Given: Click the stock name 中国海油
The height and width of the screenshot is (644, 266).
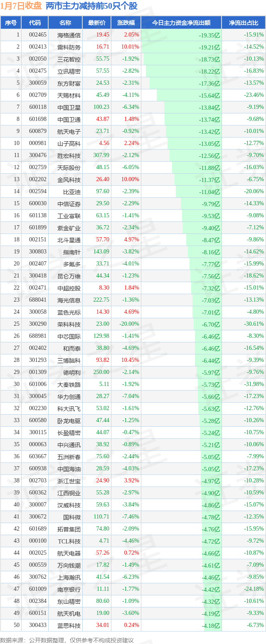Looking at the screenshot, I should click(69, 469).
